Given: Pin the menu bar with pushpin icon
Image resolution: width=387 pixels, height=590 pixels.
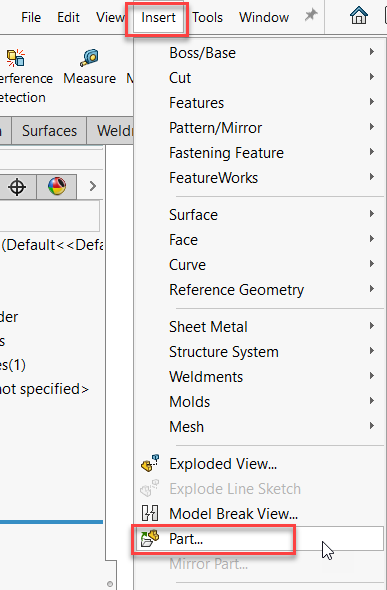Looking at the screenshot, I should (311, 15).
